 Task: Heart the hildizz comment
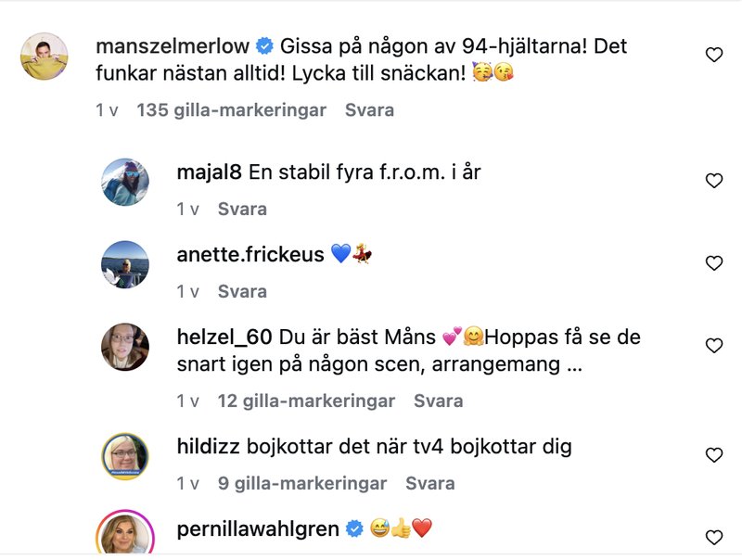[713, 455]
